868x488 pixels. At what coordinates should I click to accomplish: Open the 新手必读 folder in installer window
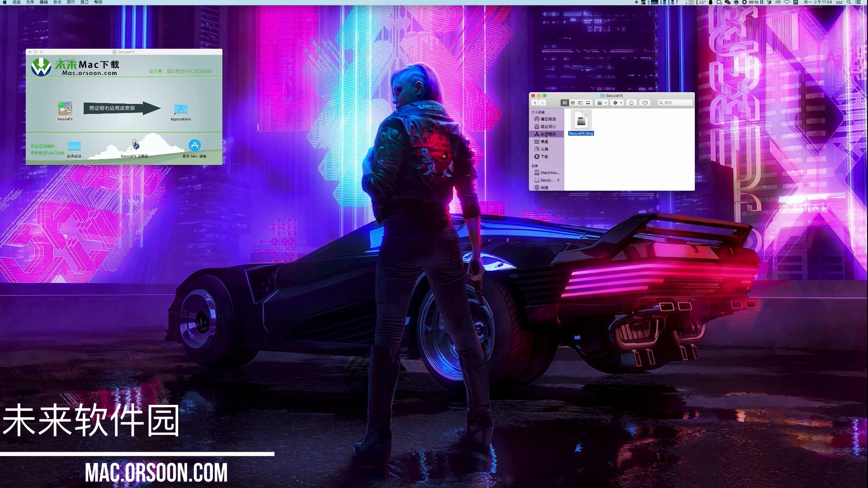(x=74, y=146)
